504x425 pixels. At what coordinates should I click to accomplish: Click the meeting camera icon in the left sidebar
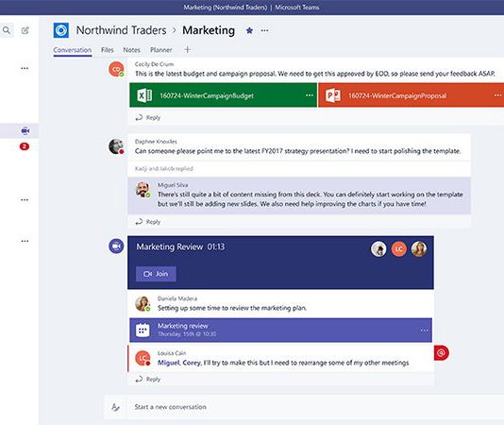[25, 131]
